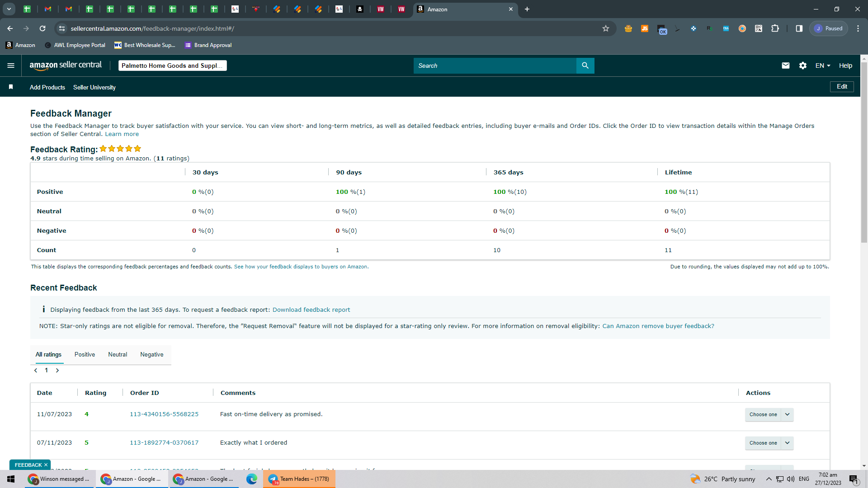Click the orange circle extension icon
The image size is (868, 488).
[x=742, y=28]
